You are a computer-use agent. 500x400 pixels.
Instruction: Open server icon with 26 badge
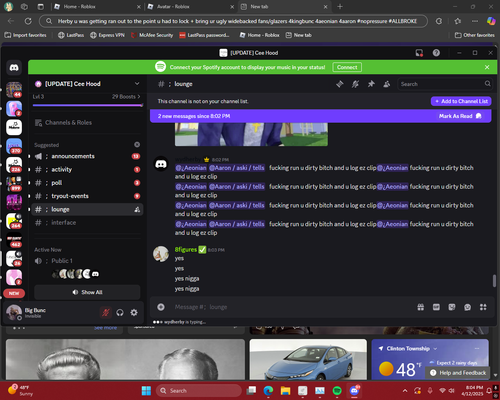point(14,259)
